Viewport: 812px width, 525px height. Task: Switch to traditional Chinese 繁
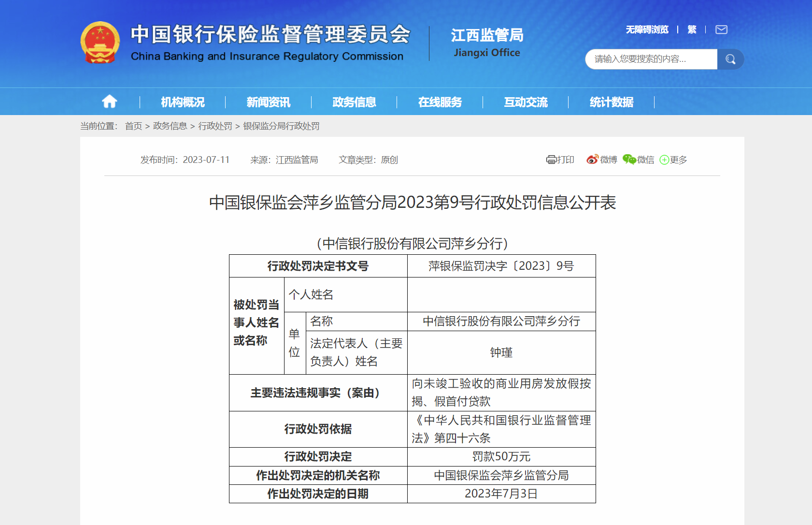[x=692, y=30]
